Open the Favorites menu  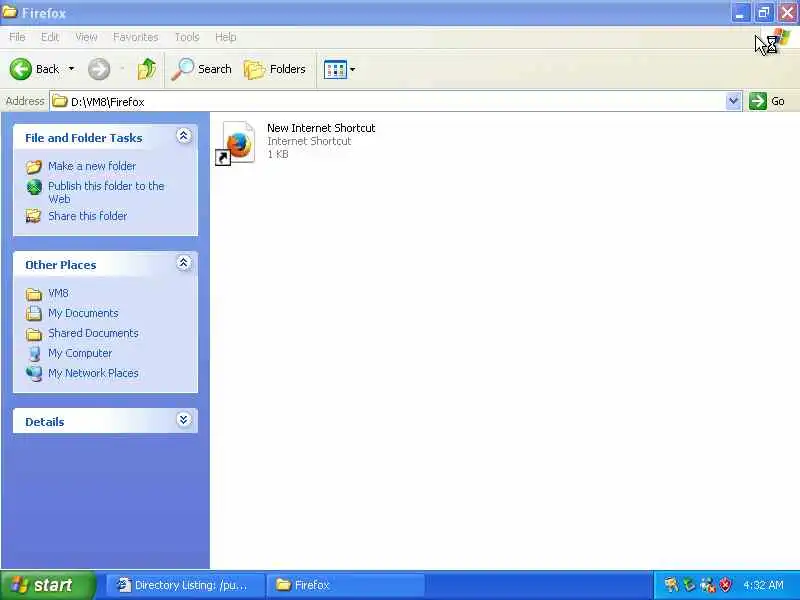tap(135, 37)
